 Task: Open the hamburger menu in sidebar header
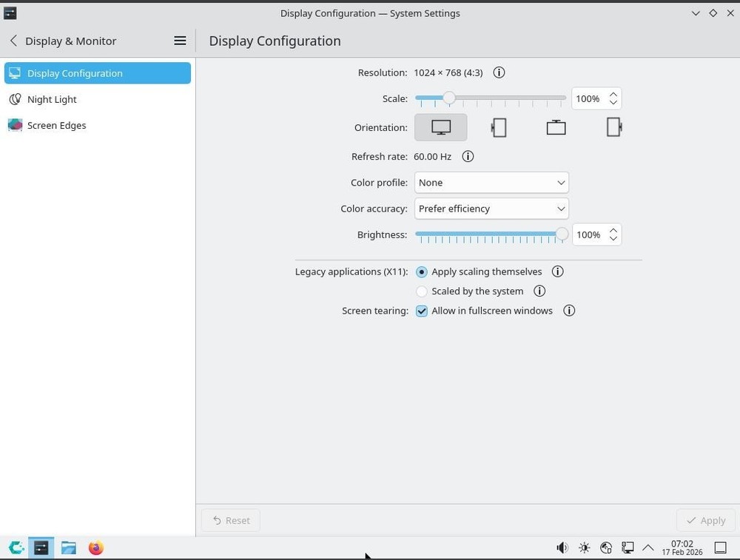[180, 41]
